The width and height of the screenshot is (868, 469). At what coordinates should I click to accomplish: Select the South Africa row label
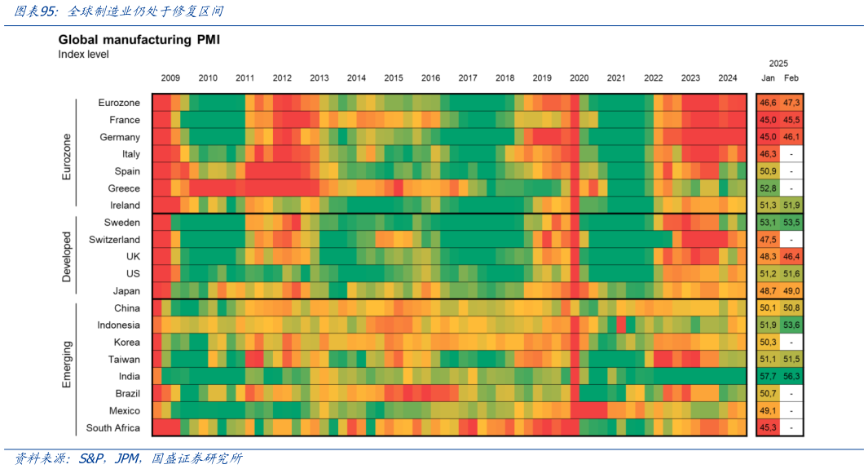(x=112, y=428)
